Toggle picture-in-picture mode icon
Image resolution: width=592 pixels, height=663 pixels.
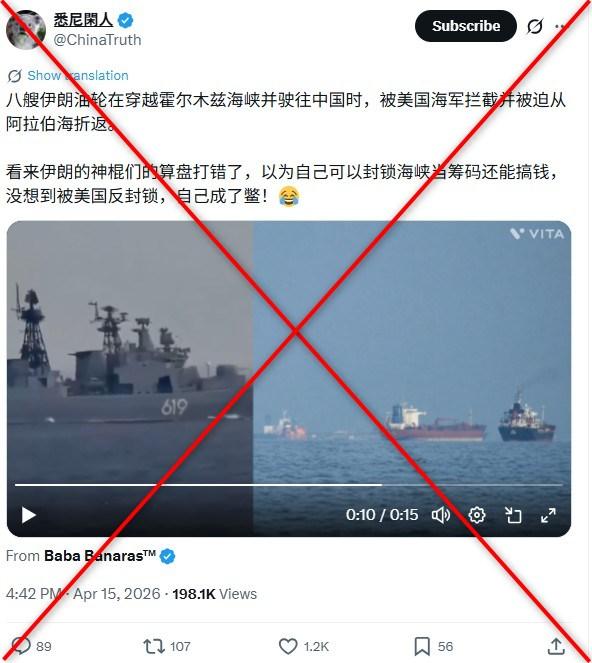tap(513, 515)
